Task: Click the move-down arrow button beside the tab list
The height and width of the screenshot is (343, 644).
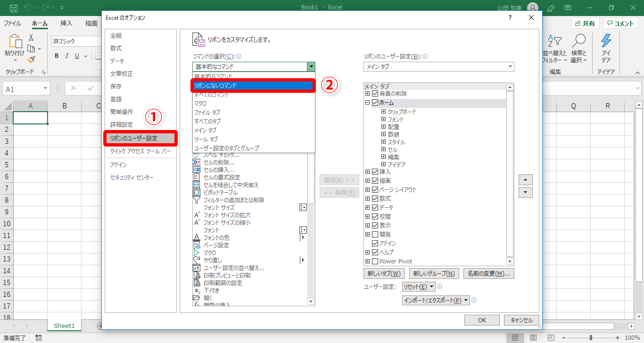Action: point(525,192)
